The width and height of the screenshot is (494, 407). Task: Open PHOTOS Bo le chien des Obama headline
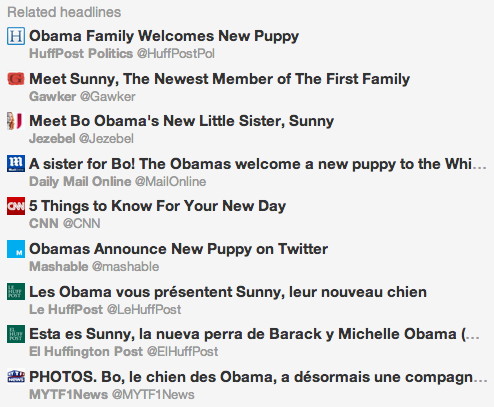click(x=258, y=377)
